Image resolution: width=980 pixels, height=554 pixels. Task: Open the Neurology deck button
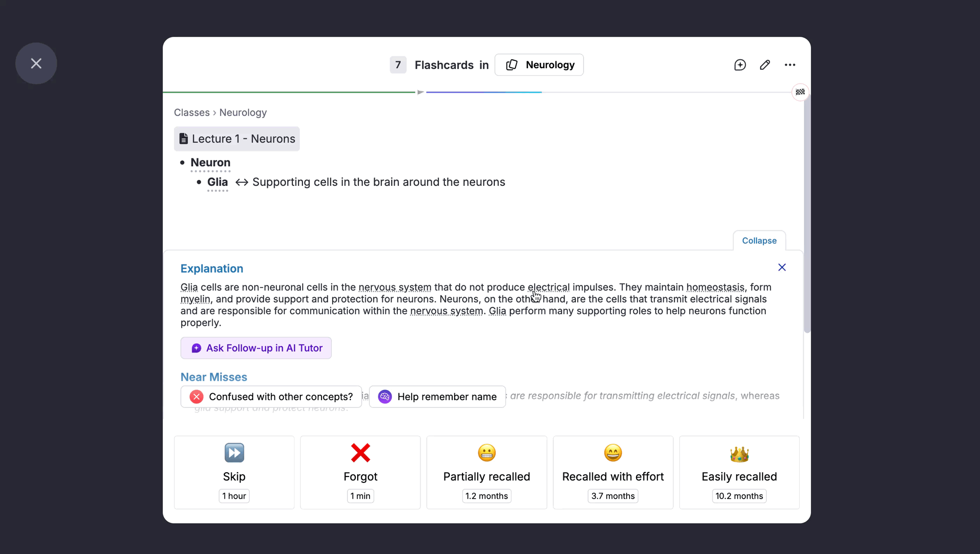tap(539, 65)
